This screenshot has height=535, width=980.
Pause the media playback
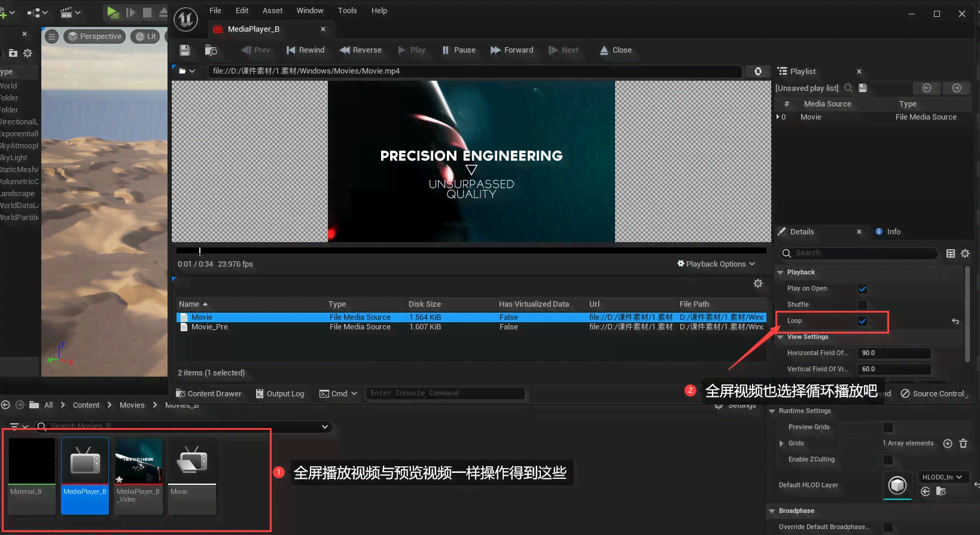pos(458,50)
